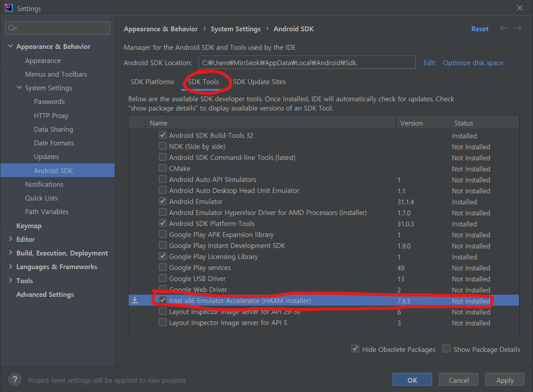The height and width of the screenshot is (392, 533).
Task: Uncheck Android SDK Build-Tools 32
Action: click(163, 135)
